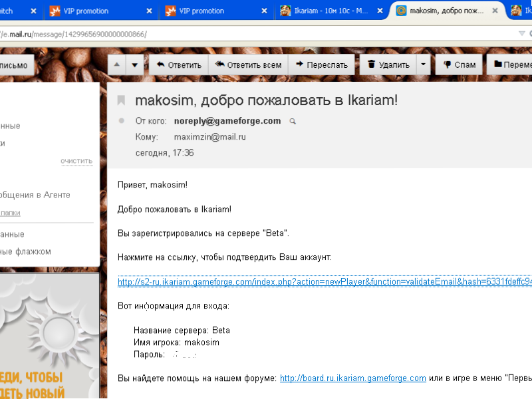Click Ответить всем reply-all button
Viewport: 532px width, 399px height.
pos(248,65)
